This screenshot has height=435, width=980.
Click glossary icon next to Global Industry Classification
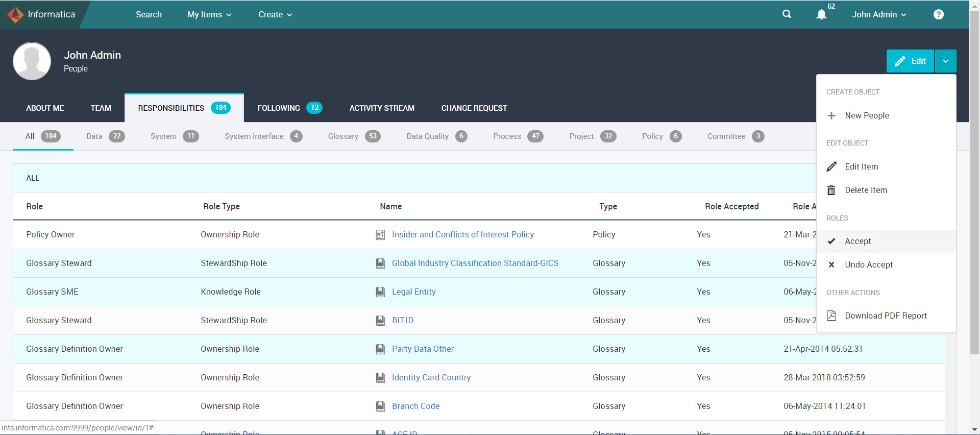pos(380,263)
